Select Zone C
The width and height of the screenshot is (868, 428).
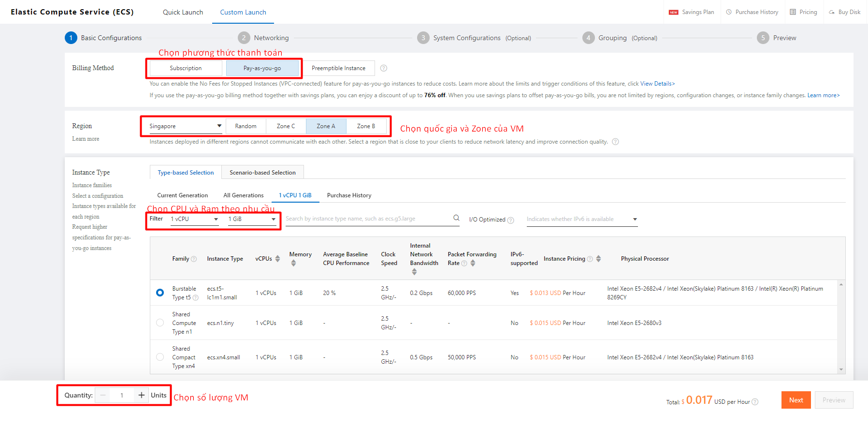pyautogui.click(x=286, y=126)
